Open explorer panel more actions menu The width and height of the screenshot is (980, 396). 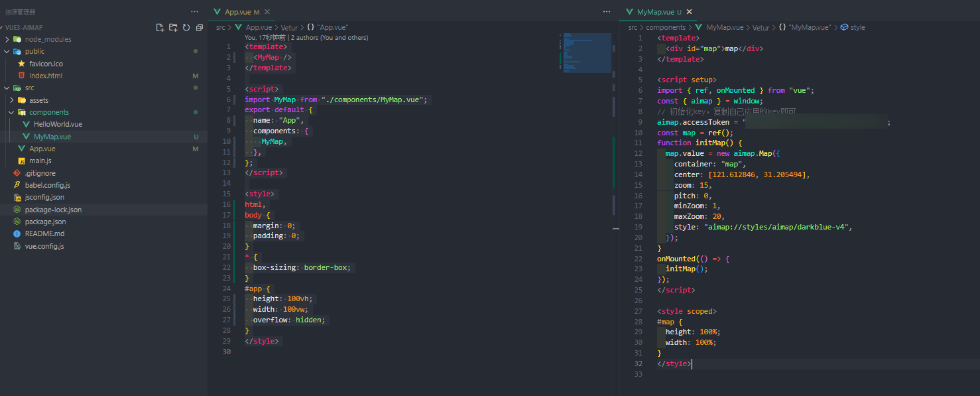[x=194, y=11]
